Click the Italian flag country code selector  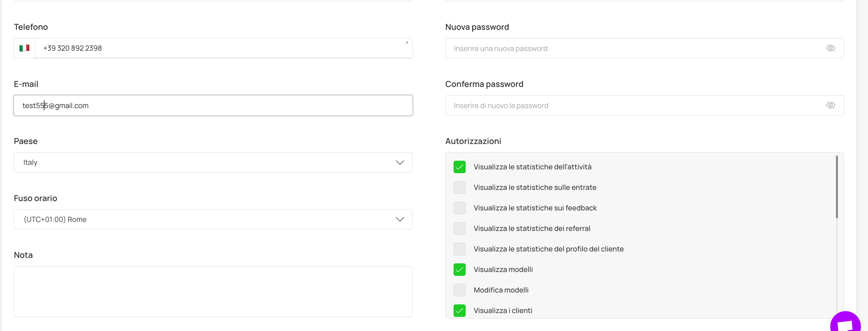pos(24,48)
